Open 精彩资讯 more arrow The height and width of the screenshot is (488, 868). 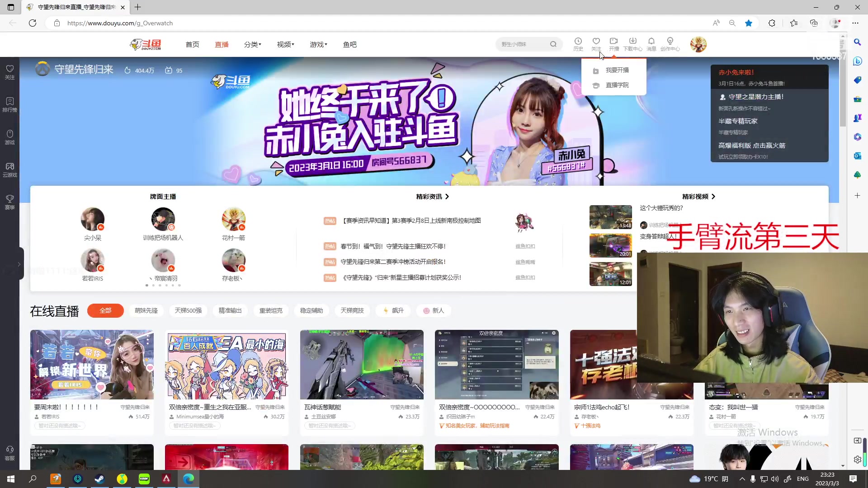[x=447, y=197]
